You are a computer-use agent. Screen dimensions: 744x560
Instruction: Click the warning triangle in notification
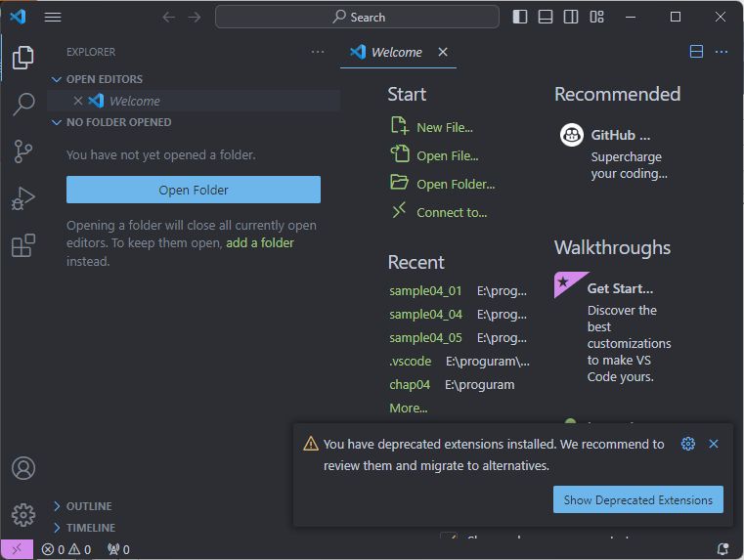click(311, 444)
